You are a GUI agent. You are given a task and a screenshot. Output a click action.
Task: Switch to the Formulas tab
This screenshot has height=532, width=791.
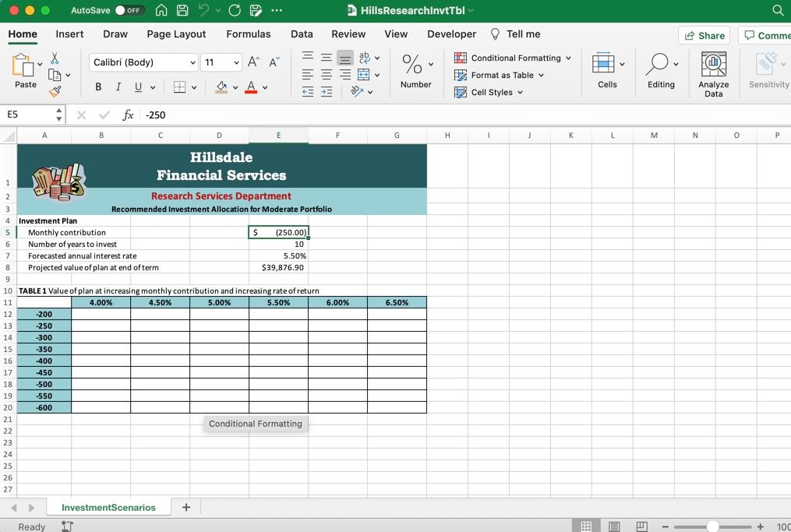[x=248, y=34]
